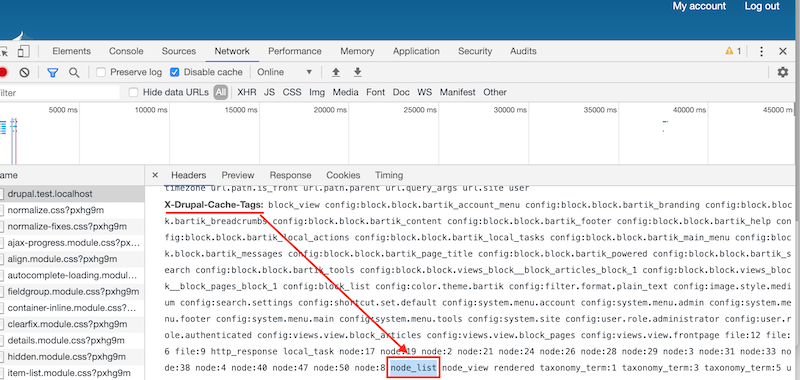Switch to the Response detail tab
800x380 pixels.
(290, 175)
